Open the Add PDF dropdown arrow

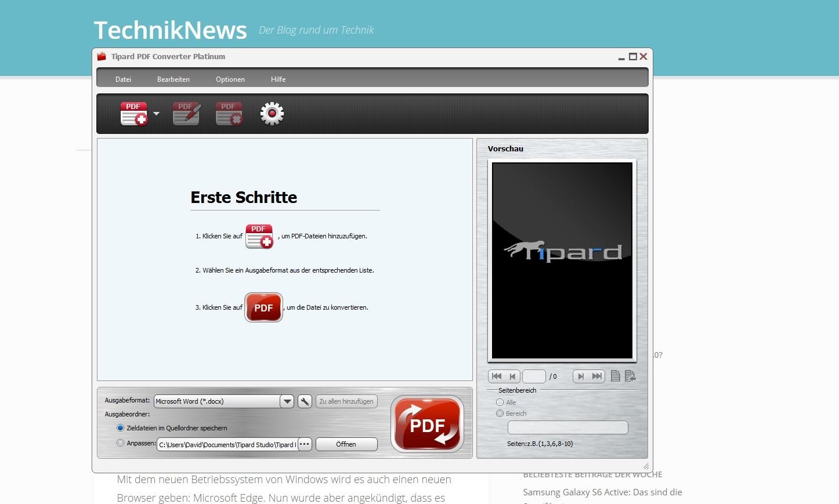tap(156, 114)
